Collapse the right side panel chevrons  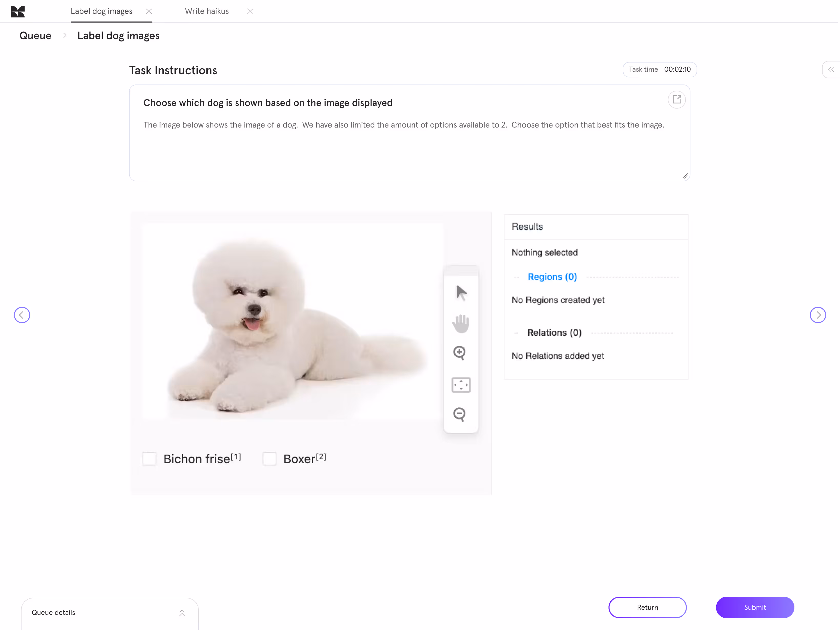tap(831, 69)
